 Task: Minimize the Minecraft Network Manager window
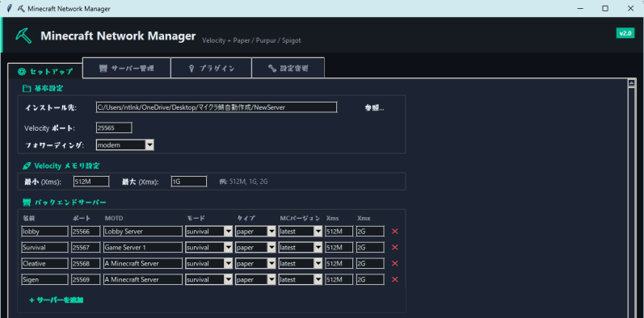click(x=580, y=8)
